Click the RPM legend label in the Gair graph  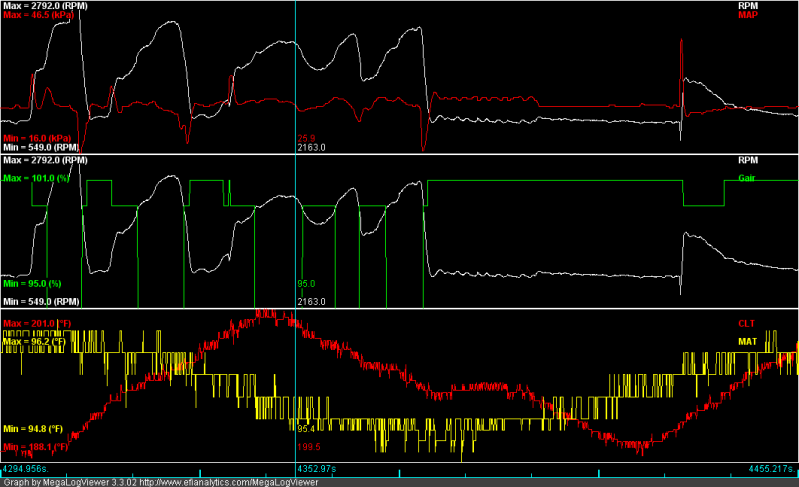[748, 160]
